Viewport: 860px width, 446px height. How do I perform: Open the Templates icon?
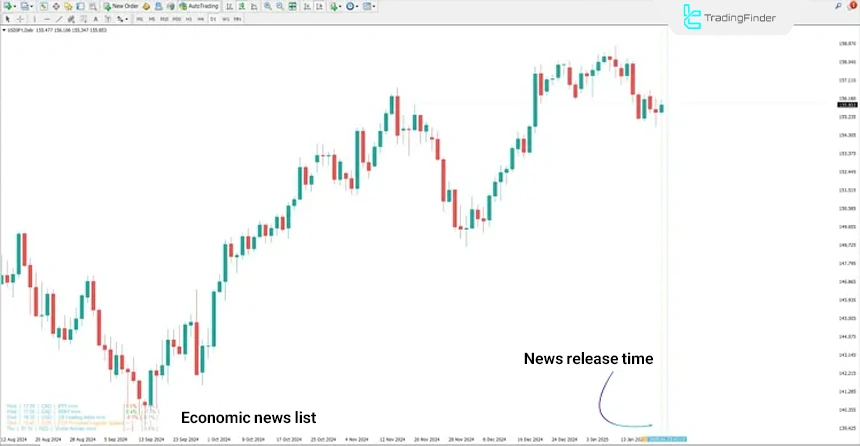[x=366, y=7]
